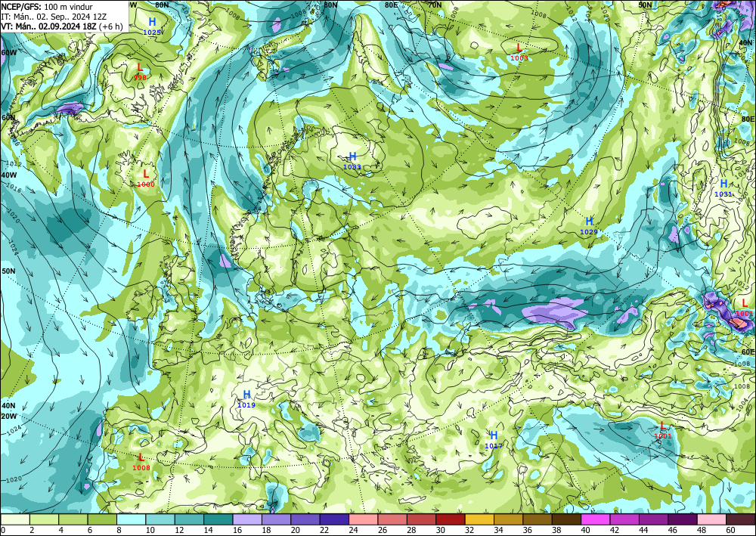Image resolution: width=756 pixels, height=536 pixels.
Task: Pick the green swatch between 4 and 6
Action: click(73, 519)
